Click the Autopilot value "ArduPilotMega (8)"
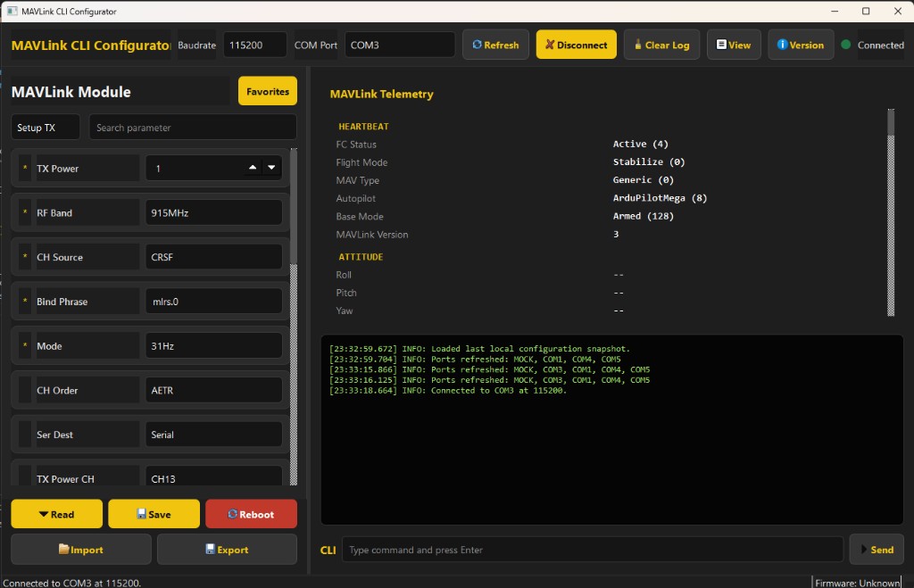Image resolution: width=914 pixels, height=588 pixels. [660, 198]
